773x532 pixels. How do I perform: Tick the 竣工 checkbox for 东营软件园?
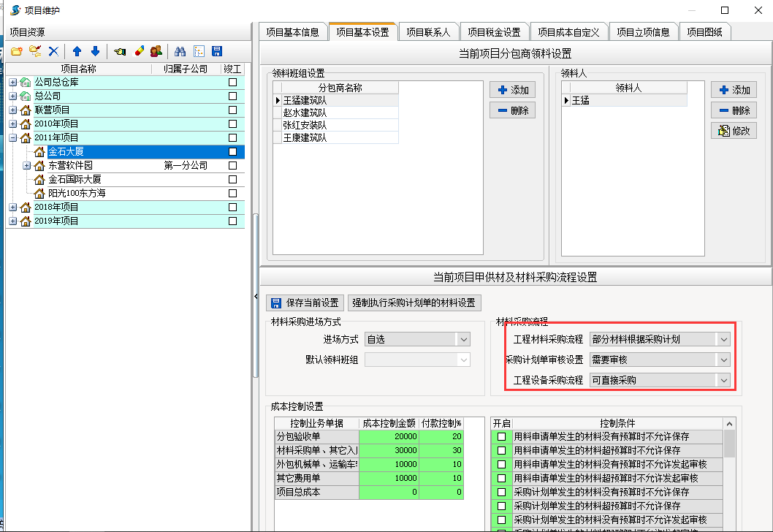point(232,166)
